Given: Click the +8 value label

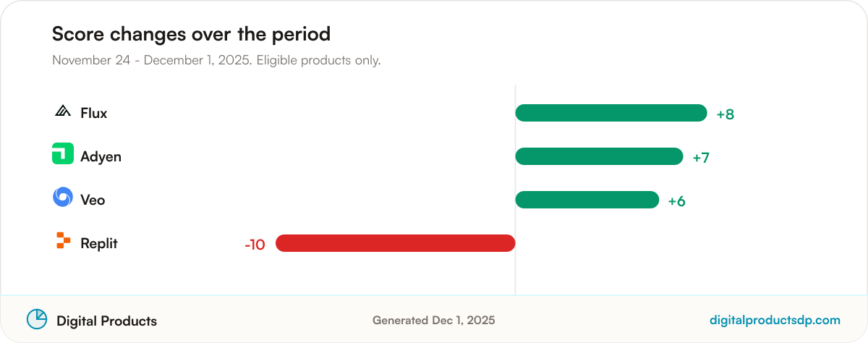Looking at the screenshot, I should [x=726, y=114].
